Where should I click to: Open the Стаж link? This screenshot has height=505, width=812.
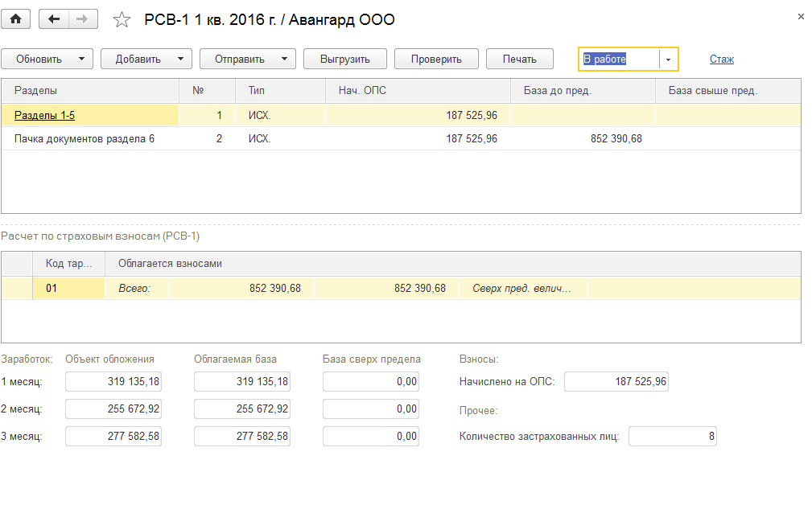coord(721,59)
